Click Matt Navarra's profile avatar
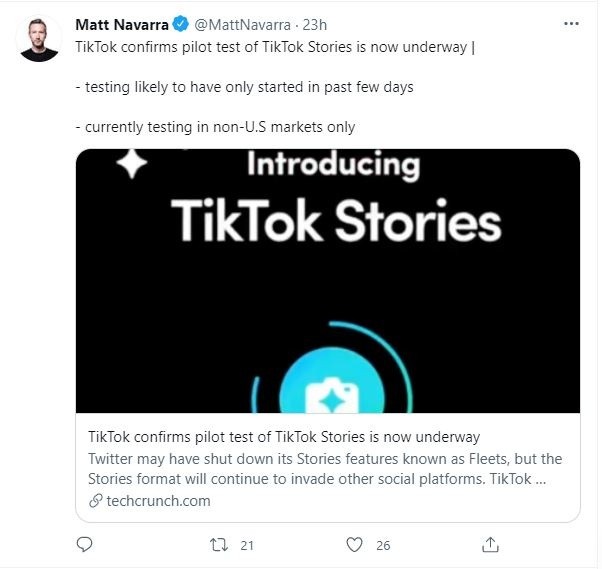Image resolution: width=602 pixels, height=569 pixels. (x=40, y=39)
